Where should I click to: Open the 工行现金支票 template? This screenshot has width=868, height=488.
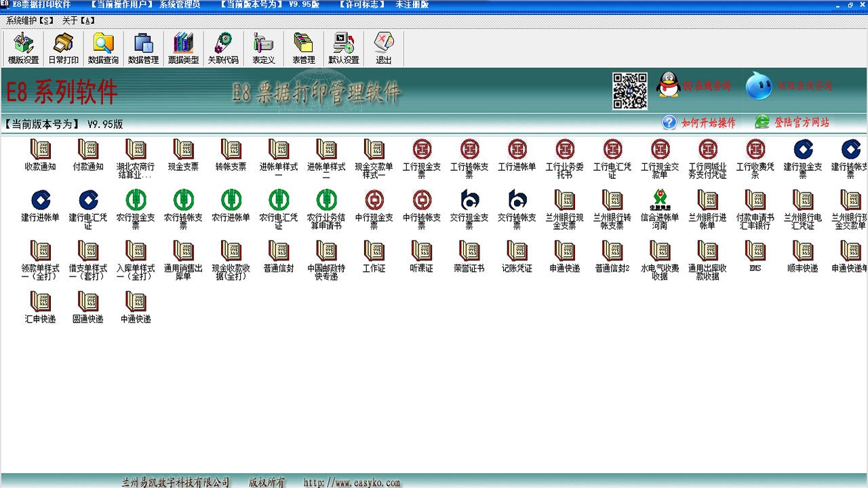click(422, 159)
